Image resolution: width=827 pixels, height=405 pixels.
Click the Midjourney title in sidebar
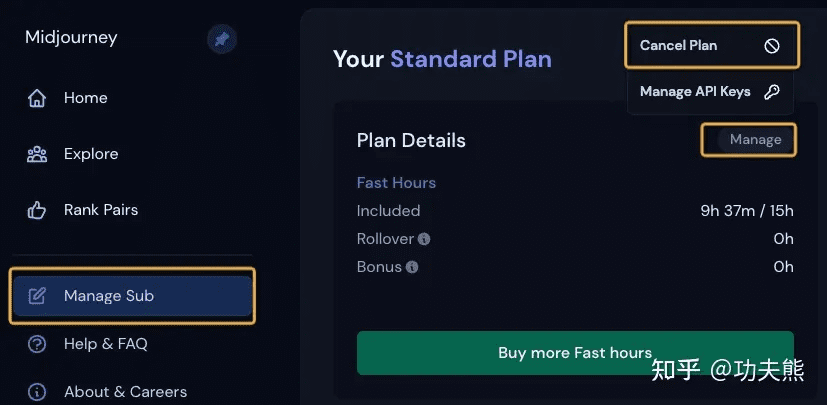click(71, 38)
